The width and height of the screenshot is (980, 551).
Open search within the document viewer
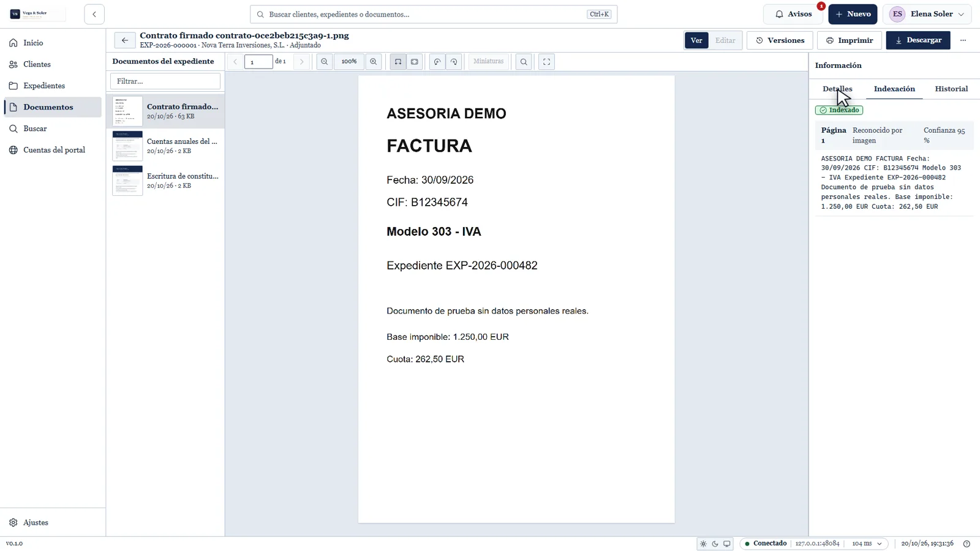tap(524, 62)
